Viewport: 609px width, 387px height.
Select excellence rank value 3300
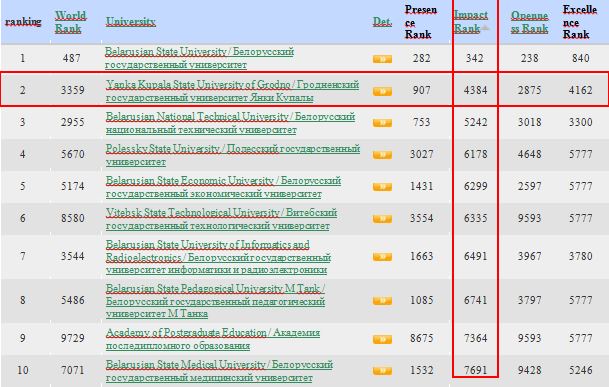coord(581,122)
